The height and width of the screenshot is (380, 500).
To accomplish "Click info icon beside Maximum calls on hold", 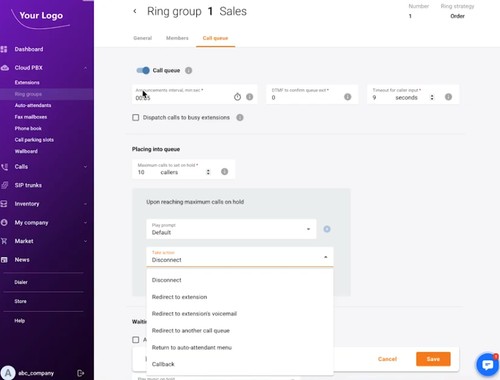I will point(225,171).
